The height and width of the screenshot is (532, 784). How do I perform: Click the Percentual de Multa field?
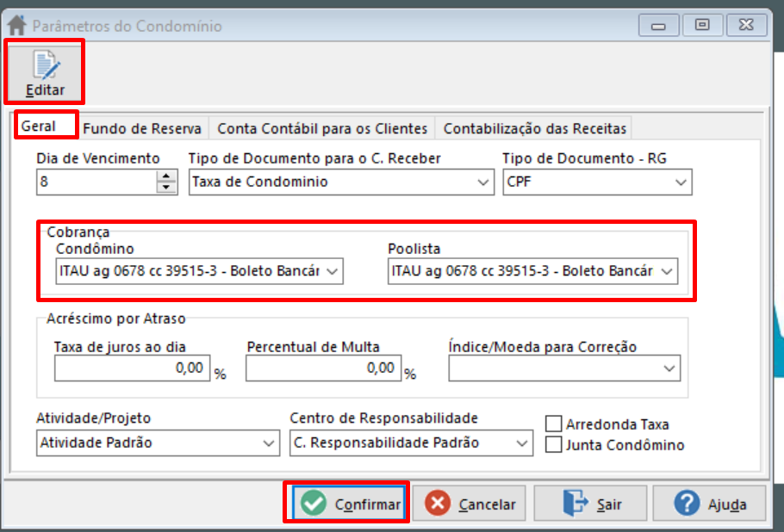[323, 368]
